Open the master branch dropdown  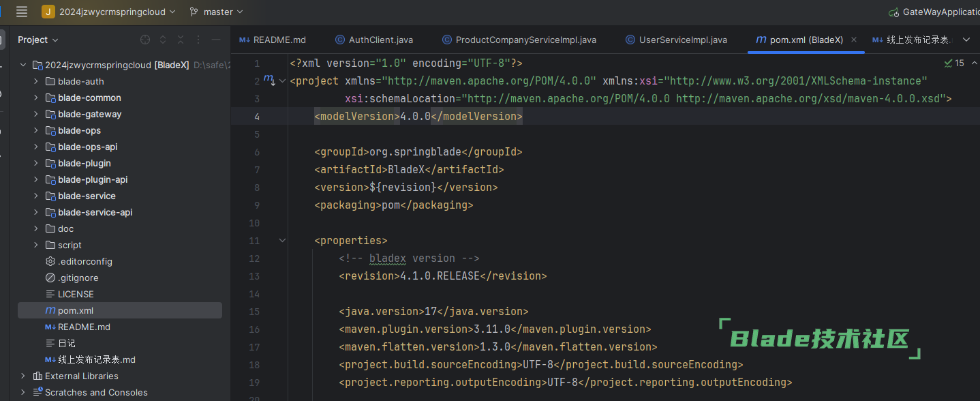click(x=217, y=12)
